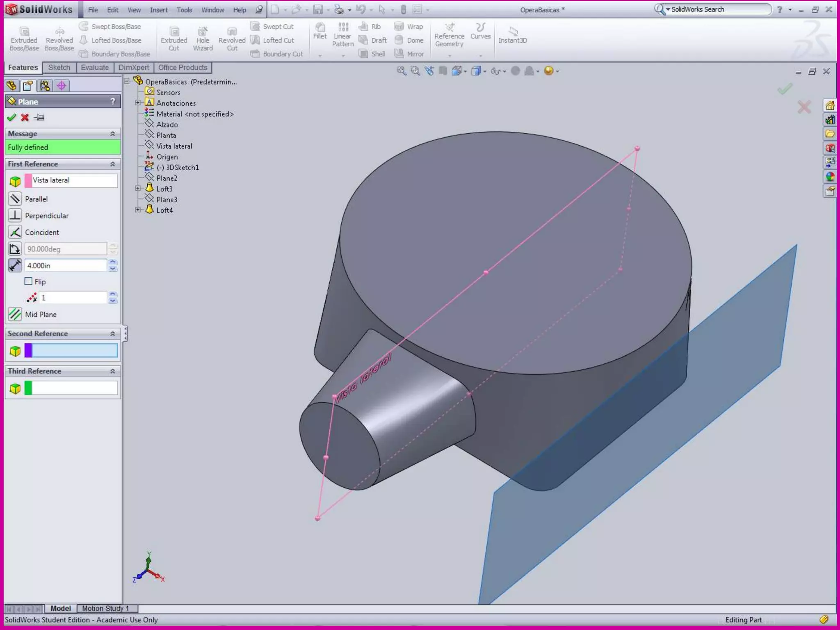Switch to the Sketch tab

point(59,68)
